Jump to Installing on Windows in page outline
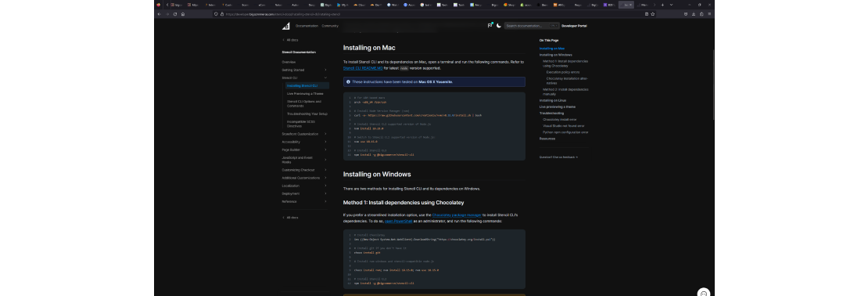868x296 pixels. (556, 55)
